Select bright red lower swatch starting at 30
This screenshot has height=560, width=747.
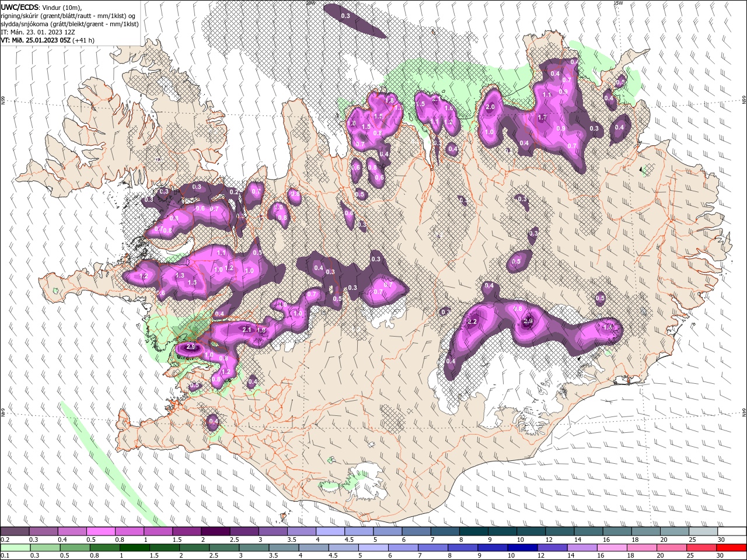tap(732, 547)
